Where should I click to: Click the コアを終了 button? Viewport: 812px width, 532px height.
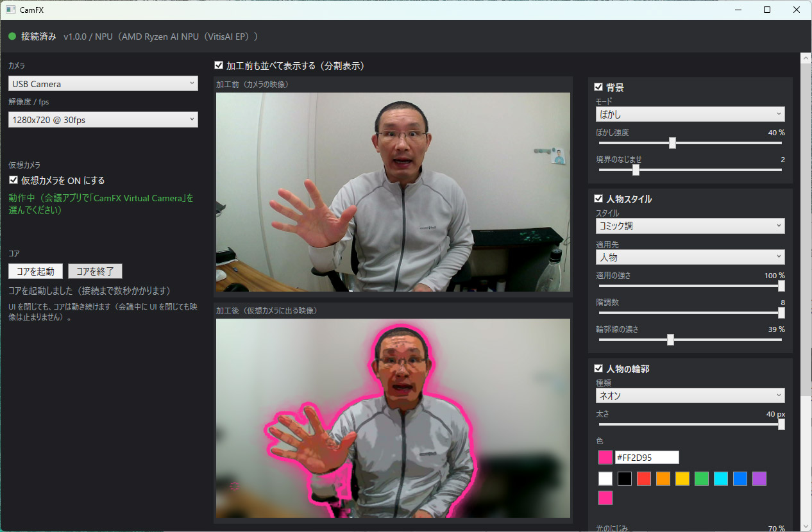tap(95, 271)
